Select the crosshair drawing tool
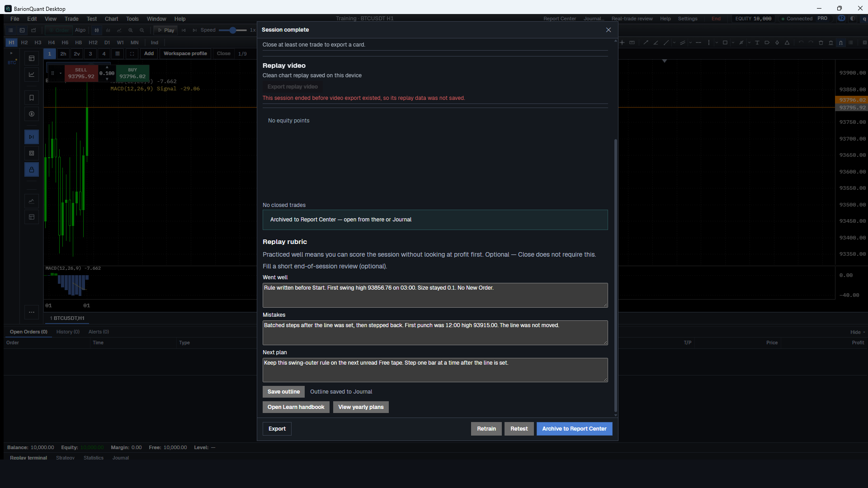 click(622, 42)
